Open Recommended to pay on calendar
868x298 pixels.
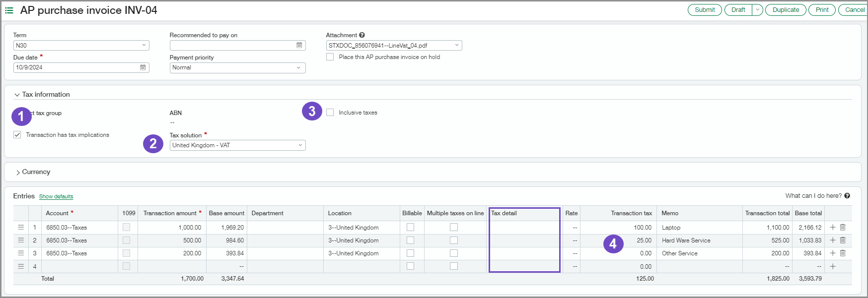coord(299,46)
